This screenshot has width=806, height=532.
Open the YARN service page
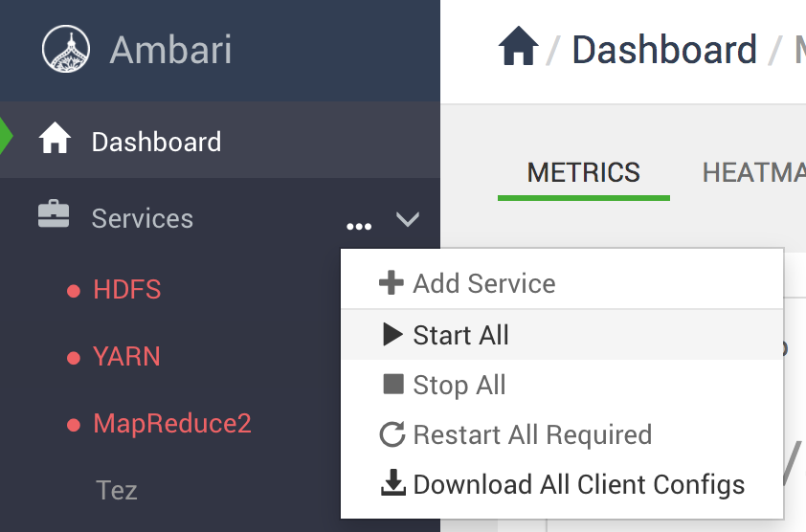[x=126, y=356]
